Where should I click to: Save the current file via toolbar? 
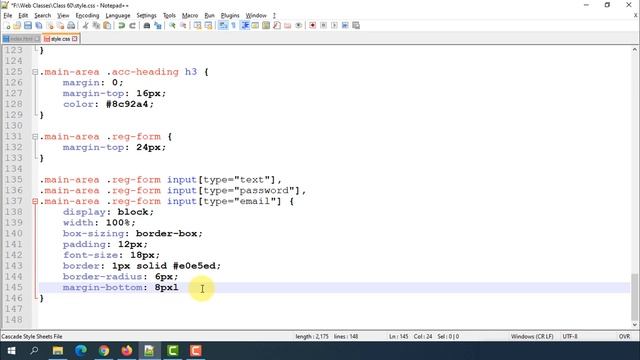(x=28, y=26)
